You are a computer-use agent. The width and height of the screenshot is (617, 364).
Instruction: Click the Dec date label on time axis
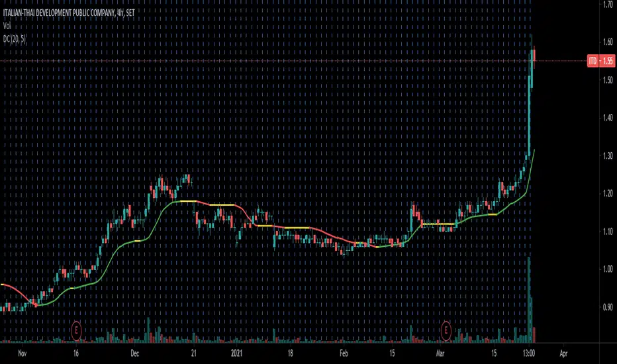(134, 353)
